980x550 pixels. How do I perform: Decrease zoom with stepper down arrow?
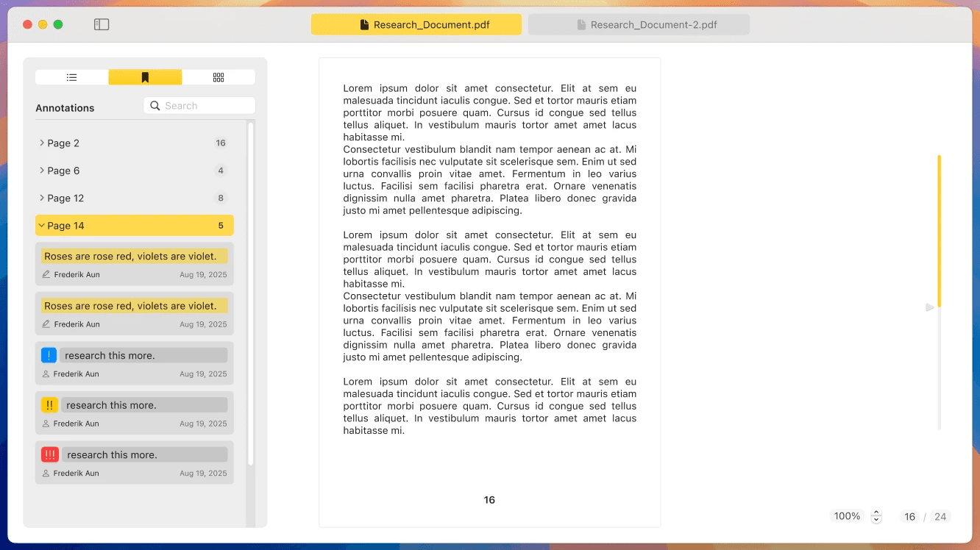(876, 520)
